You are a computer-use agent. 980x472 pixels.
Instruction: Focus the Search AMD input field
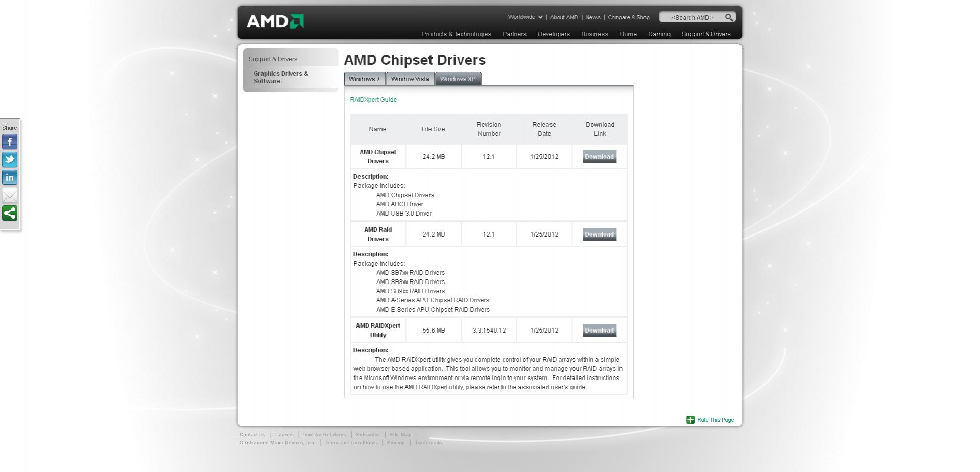click(x=692, y=17)
